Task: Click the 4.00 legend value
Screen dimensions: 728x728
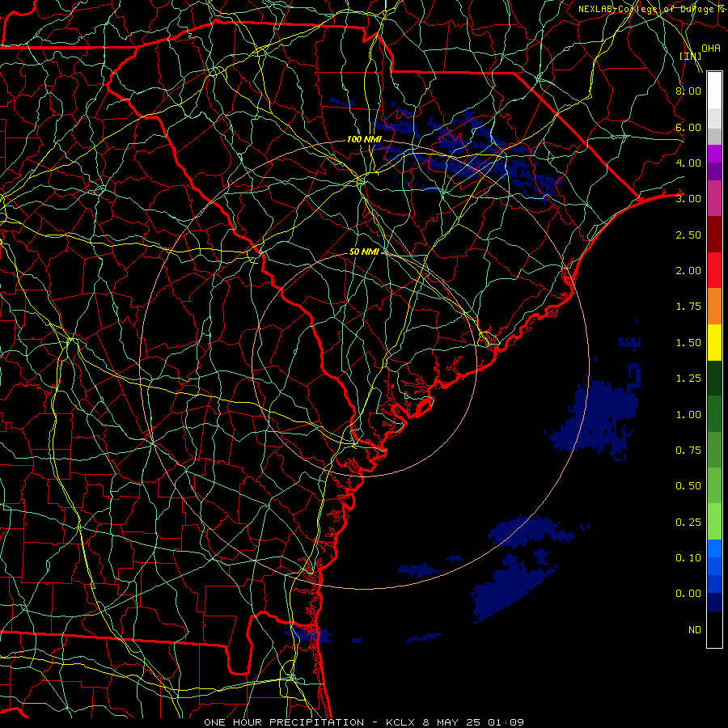Action: click(x=688, y=163)
